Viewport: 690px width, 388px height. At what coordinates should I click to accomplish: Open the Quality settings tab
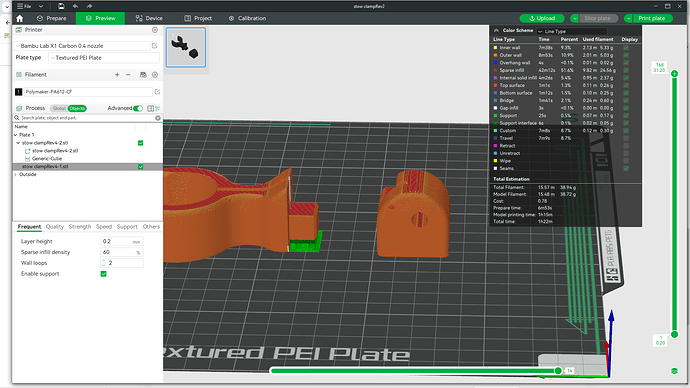tap(55, 227)
